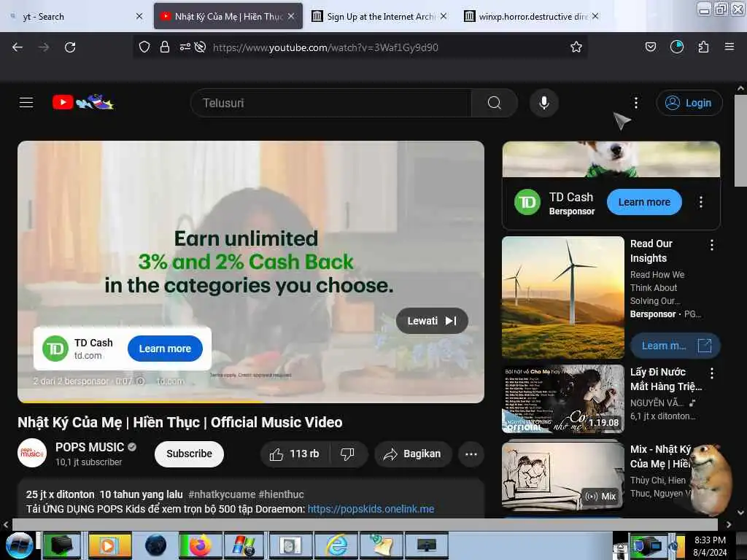Bookmark this page with the star icon

click(576, 47)
